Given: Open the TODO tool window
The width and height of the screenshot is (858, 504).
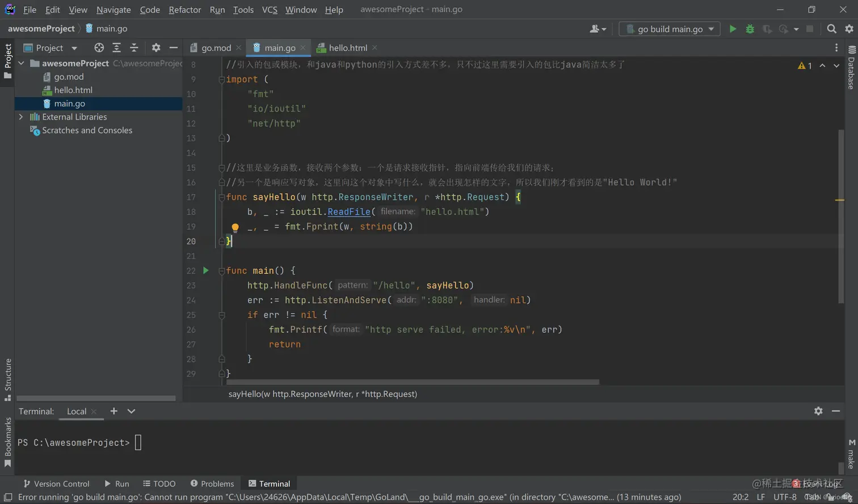Looking at the screenshot, I should point(159,484).
